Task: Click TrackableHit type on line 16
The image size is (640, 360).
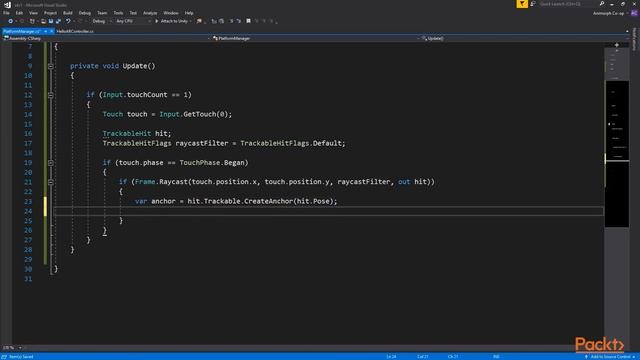Action: [127, 133]
